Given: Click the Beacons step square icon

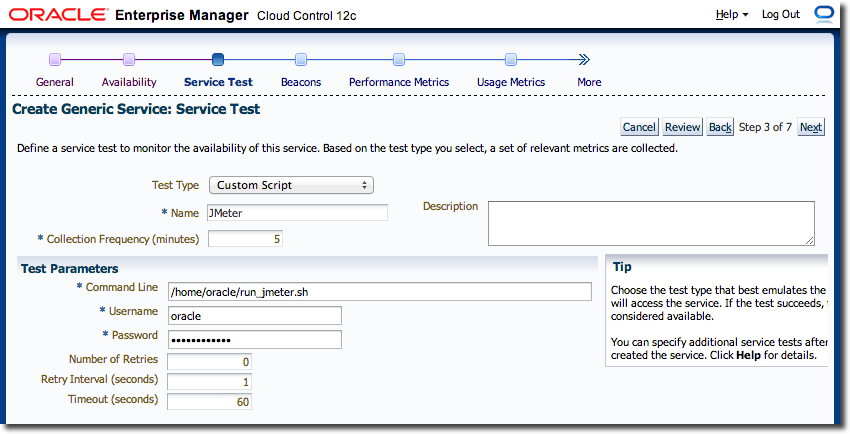Looking at the screenshot, I should coord(301,60).
